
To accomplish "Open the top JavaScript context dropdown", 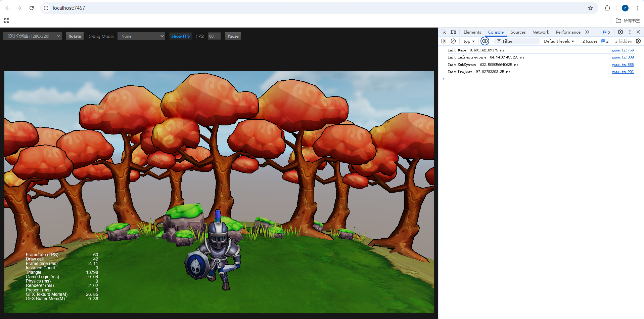I will click(x=469, y=41).
